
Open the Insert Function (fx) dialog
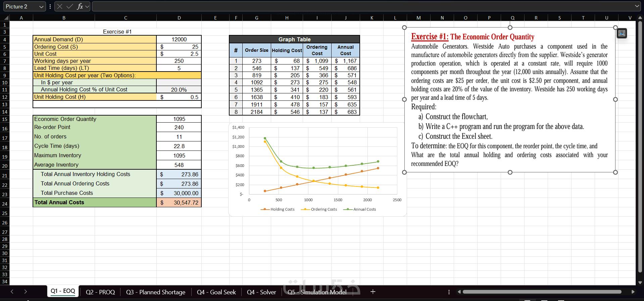click(80, 6)
